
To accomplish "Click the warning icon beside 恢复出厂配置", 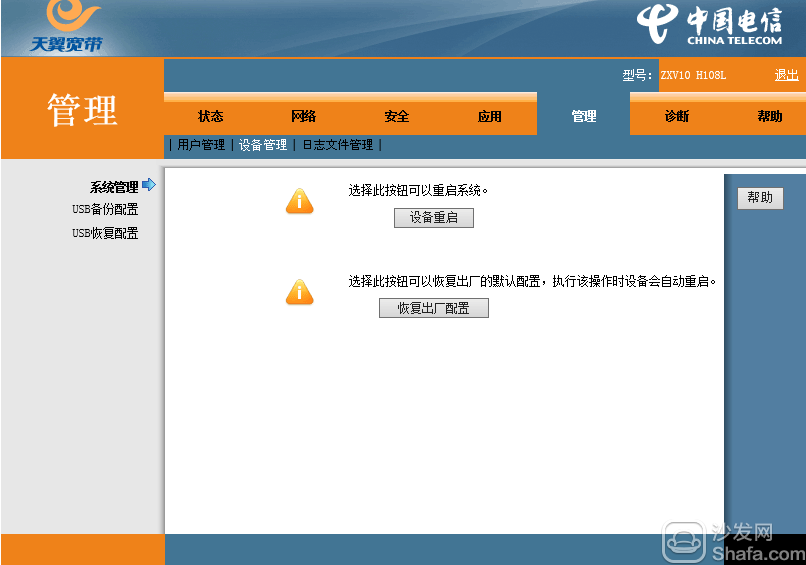I will pos(300,292).
